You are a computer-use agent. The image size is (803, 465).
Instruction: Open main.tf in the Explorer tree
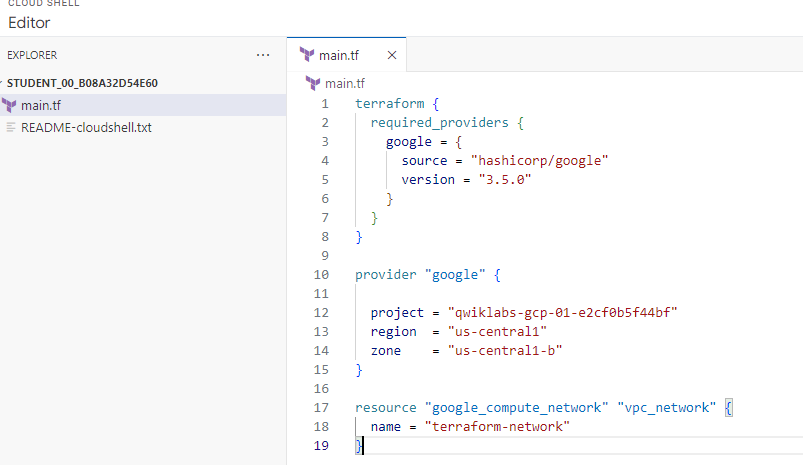(x=143, y=105)
